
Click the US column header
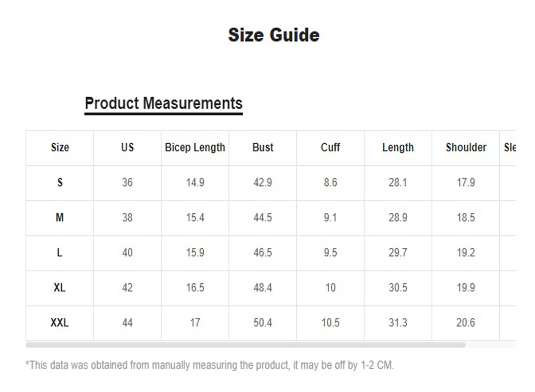(x=127, y=148)
